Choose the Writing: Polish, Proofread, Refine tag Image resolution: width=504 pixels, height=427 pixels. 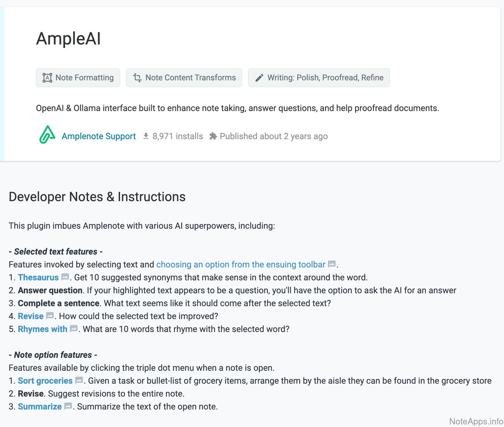[x=319, y=78]
